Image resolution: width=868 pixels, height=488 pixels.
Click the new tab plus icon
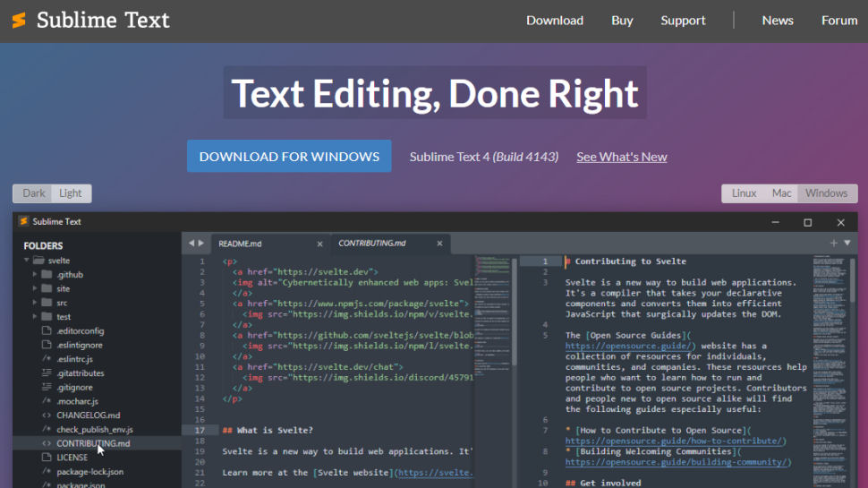[833, 244]
